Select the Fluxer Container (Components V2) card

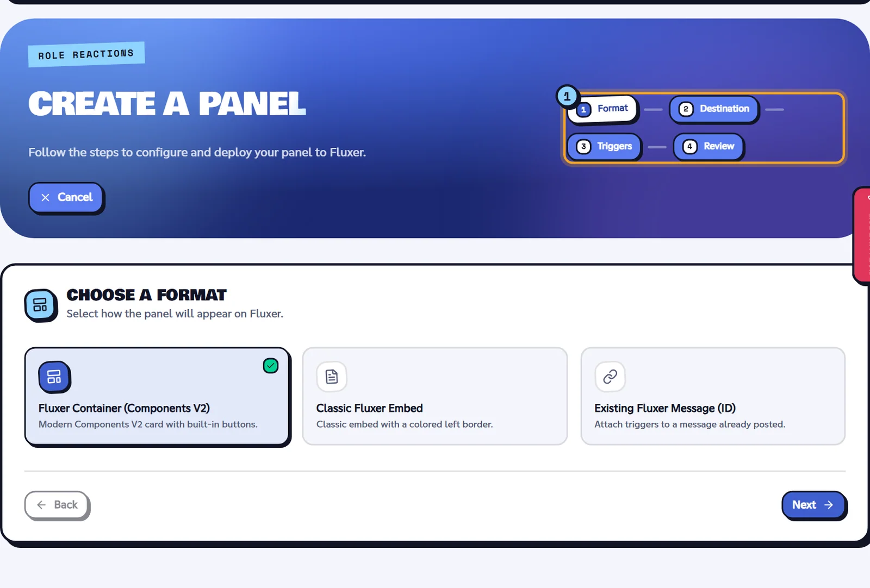point(157,396)
